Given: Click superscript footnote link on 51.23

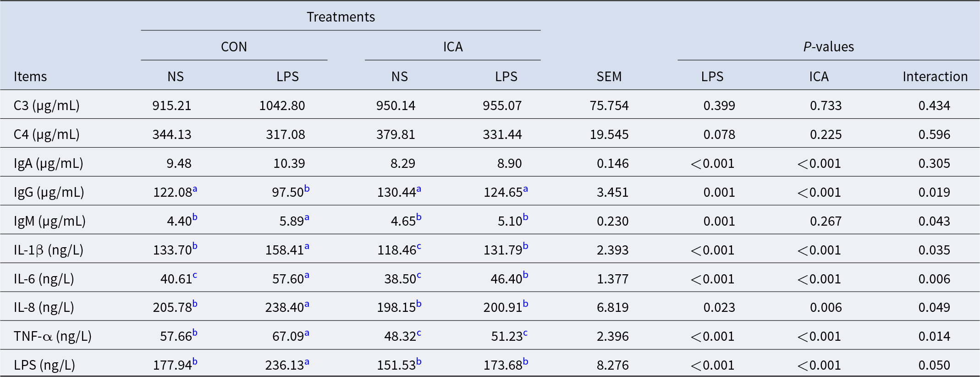Looking at the screenshot, I should [525, 333].
